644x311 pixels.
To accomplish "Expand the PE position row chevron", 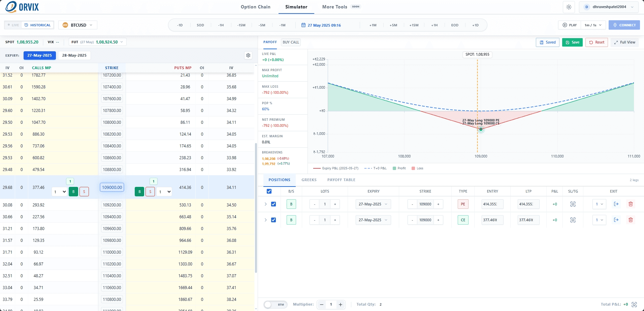I will click(265, 204).
